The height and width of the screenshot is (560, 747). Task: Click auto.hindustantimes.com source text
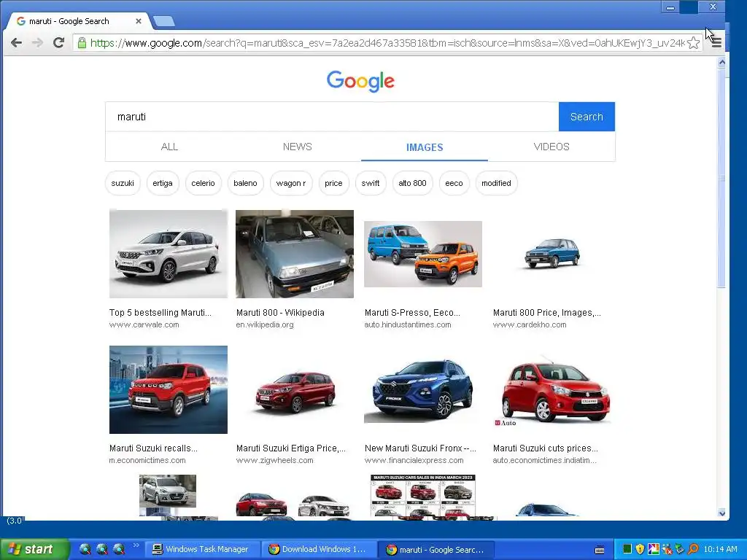tap(408, 324)
